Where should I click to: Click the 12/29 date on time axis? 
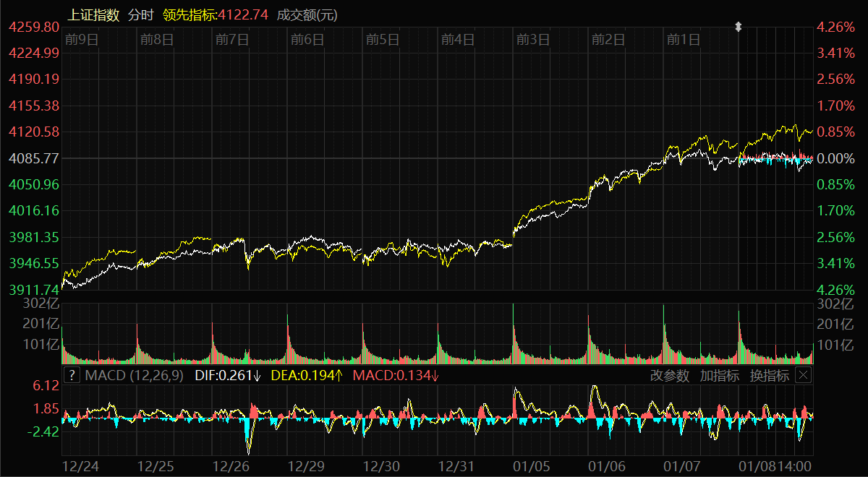(x=305, y=466)
